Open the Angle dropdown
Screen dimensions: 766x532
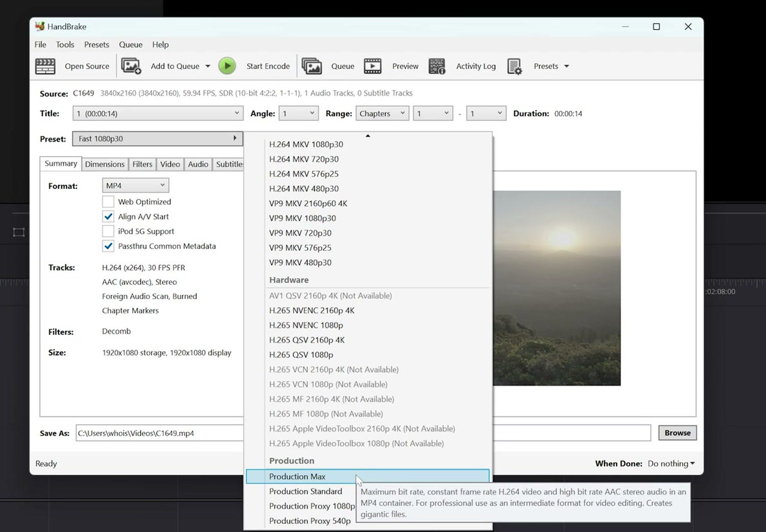point(298,113)
